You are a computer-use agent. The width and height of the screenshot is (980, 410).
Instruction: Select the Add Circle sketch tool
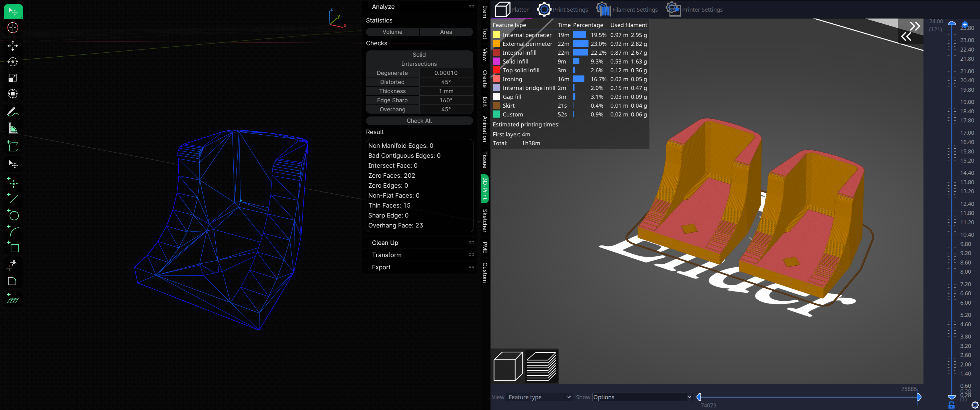tap(13, 215)
